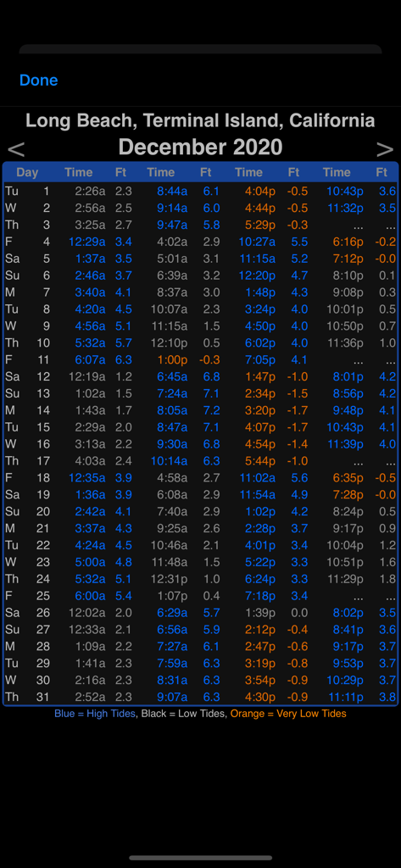
Task: Select the 1:00p very low tide
Action: click(172, 359)
